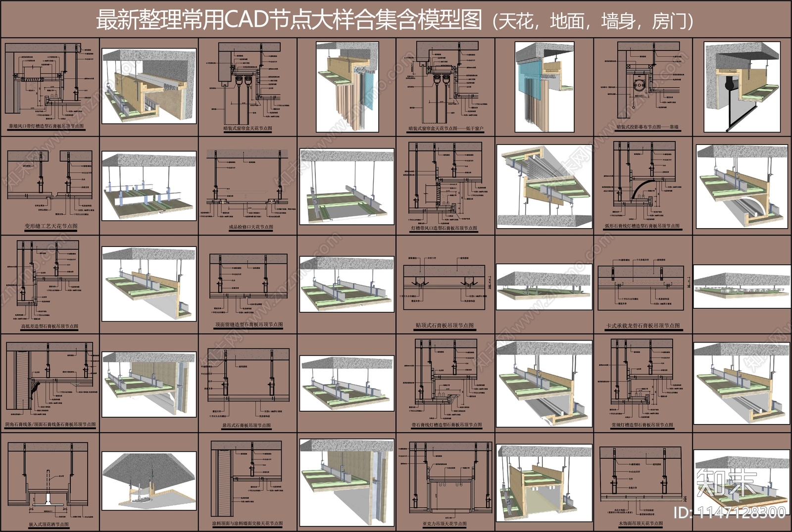Open the 3D model with blue sheer curtain

pyautogui.click(x=544, y=87)
